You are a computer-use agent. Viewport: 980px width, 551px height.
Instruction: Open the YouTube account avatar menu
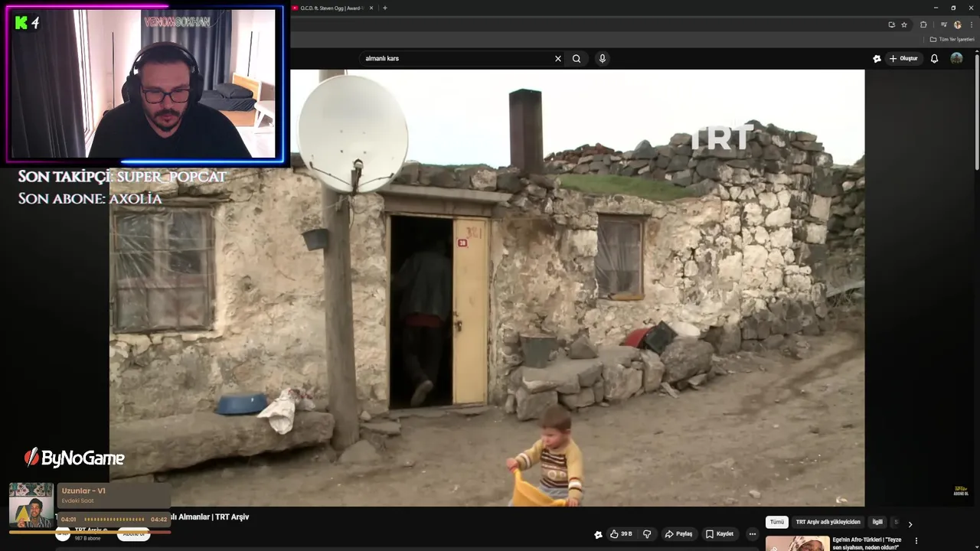956,59
